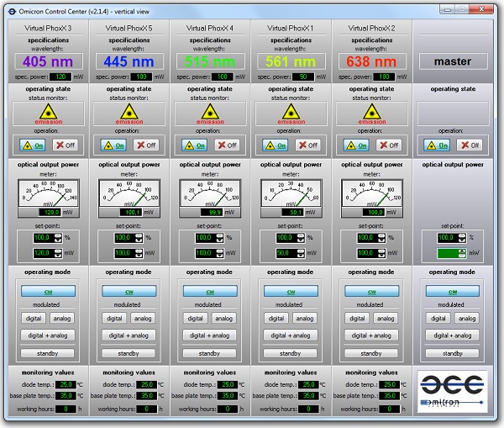Click the emission status icon of Virtual PhoxX 4
Viewport: 504px width, 428px height.
coord(209,111)
